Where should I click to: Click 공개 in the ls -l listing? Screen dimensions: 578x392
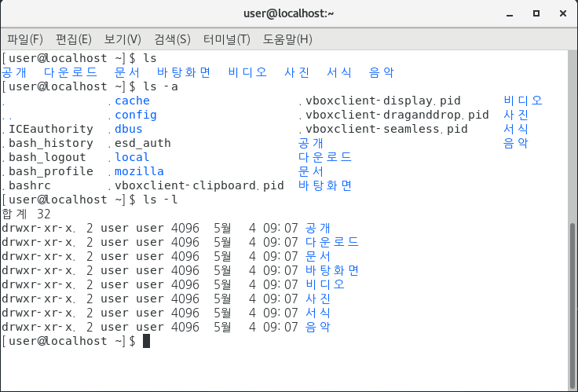318,228
